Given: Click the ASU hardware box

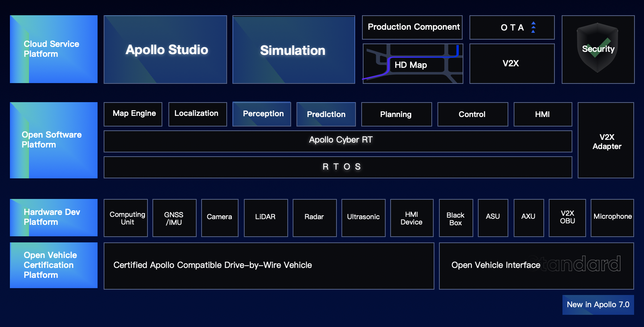Looking at the screenshot, I should (493, 218).
